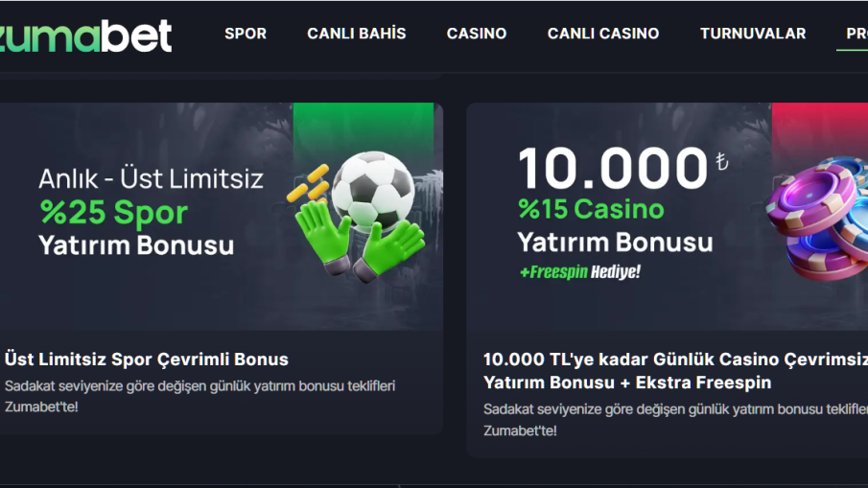
Task: Open Üst Limitsiz Spor Çevrimli Bonus title
Action: pos(147,360)
